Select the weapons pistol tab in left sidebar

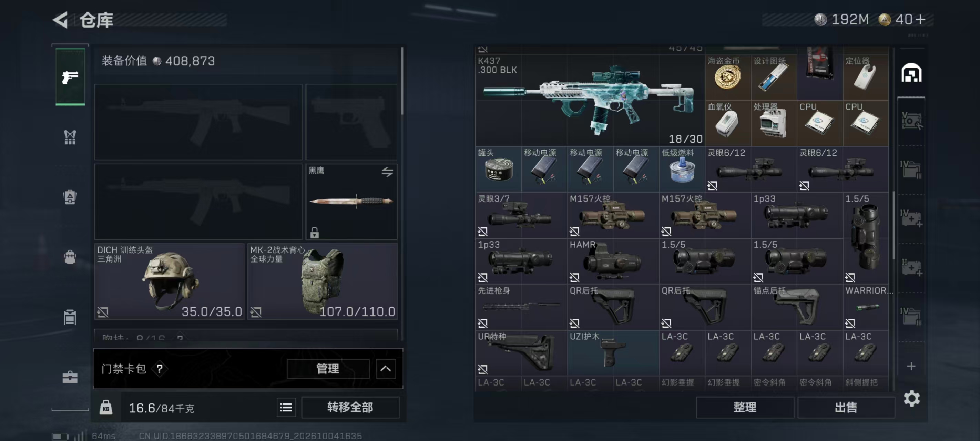70,77
